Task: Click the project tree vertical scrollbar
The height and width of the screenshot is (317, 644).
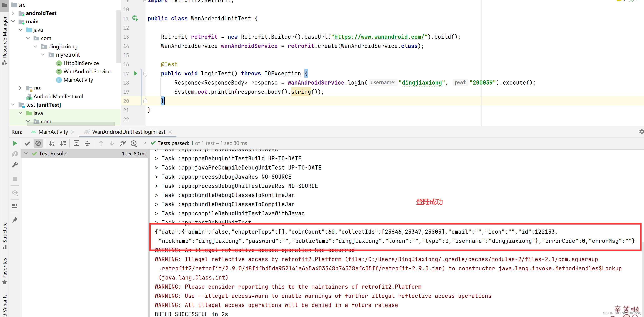Action: 119,37
